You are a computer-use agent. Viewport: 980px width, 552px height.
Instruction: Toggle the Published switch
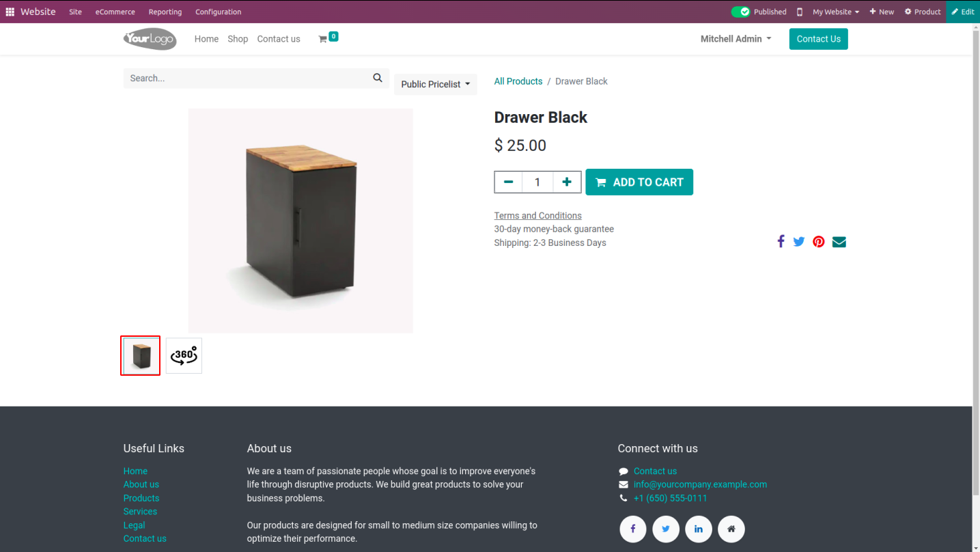tap(740, 12)
